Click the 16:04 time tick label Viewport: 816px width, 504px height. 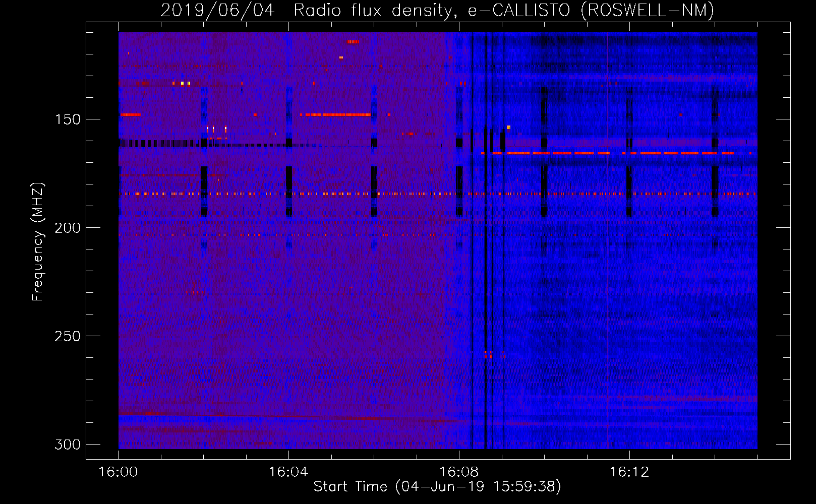point(288,472)
